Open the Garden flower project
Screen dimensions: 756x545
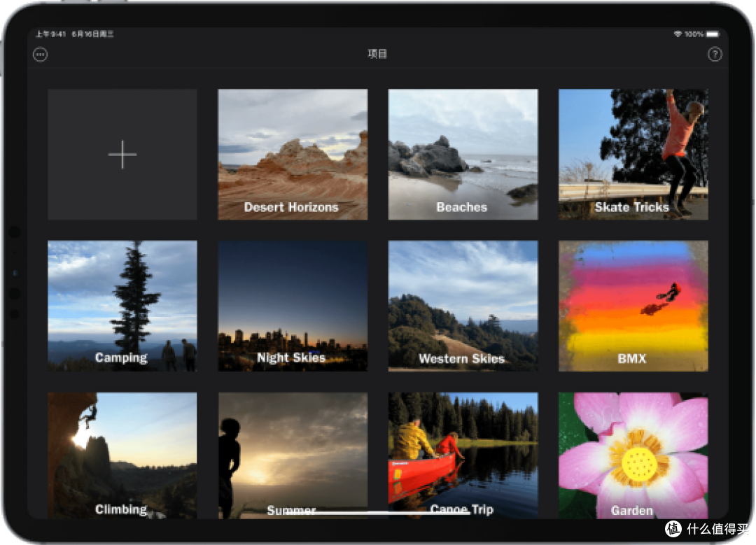tap(633, 455)
